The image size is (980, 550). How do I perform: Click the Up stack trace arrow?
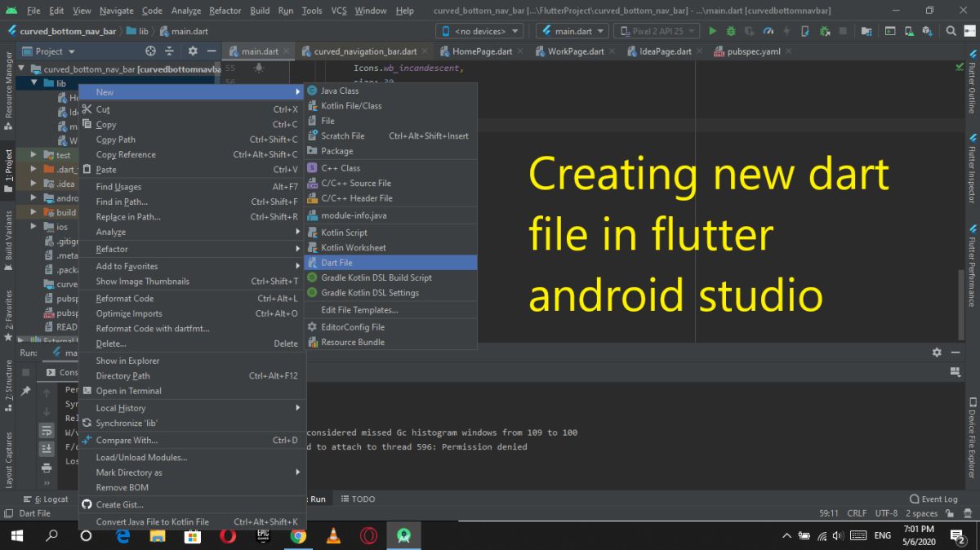tap(47, 393)
